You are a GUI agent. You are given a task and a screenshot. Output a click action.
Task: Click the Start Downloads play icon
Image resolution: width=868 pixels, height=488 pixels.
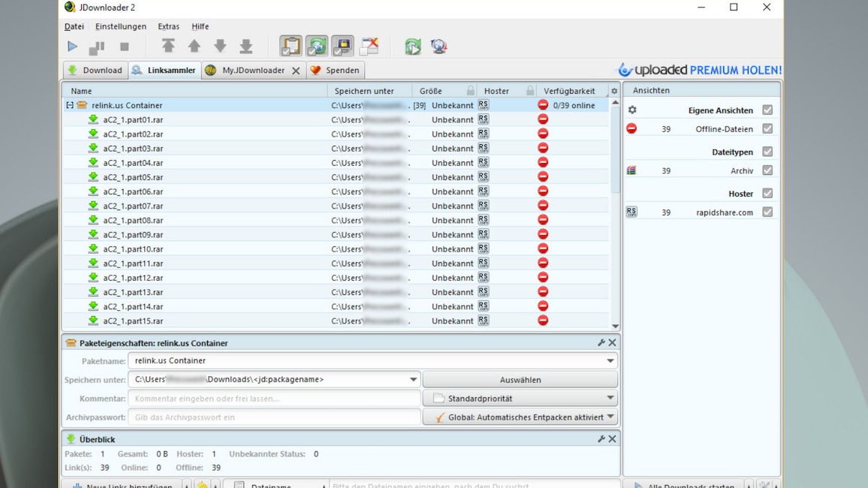click(x=72, y=47)
